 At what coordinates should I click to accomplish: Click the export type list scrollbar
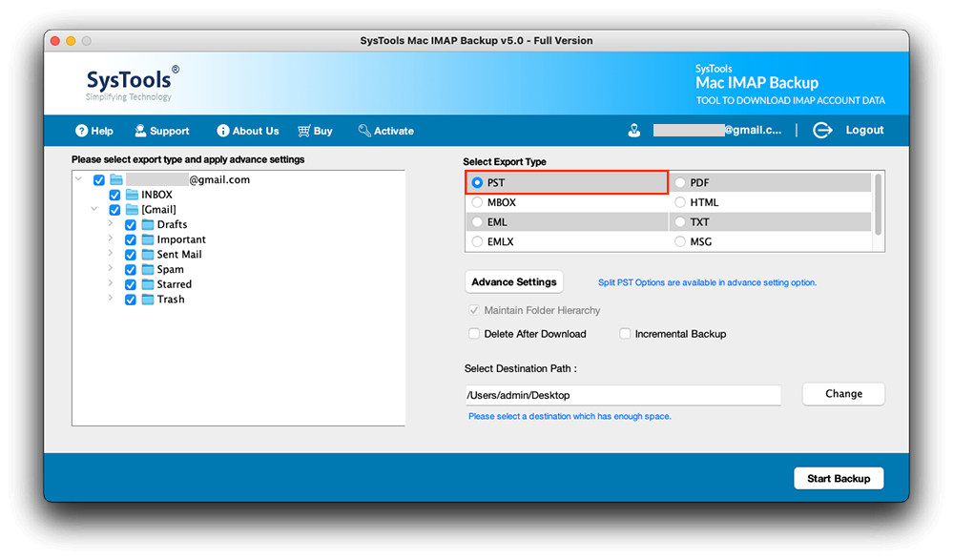pos(878,205)
